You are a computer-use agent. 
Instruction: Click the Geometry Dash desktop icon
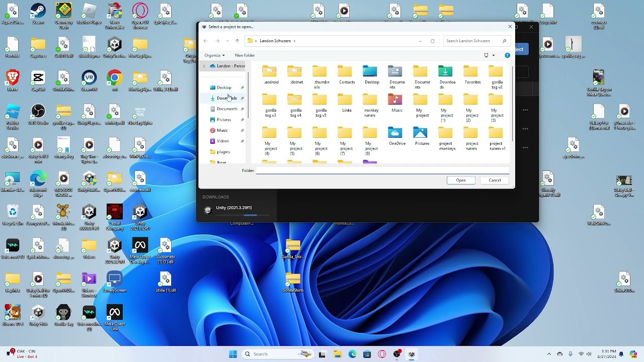coord(63,16)
